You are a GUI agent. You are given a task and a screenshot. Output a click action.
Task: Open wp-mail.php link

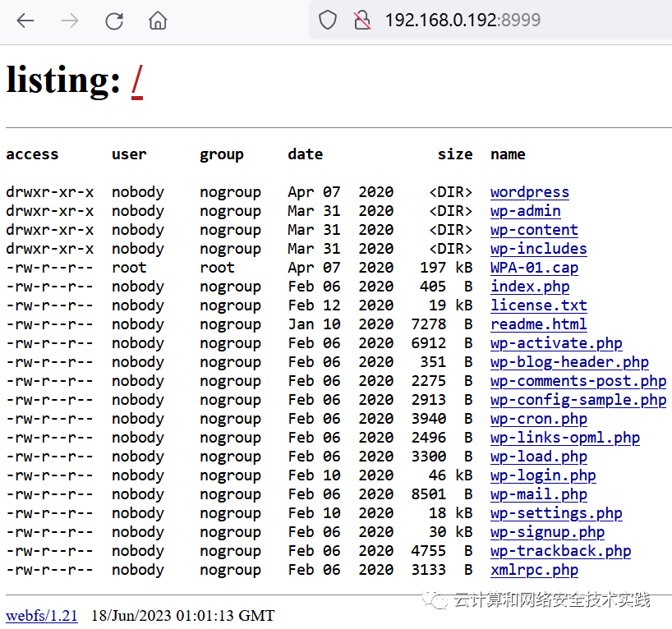click(539, 494)
